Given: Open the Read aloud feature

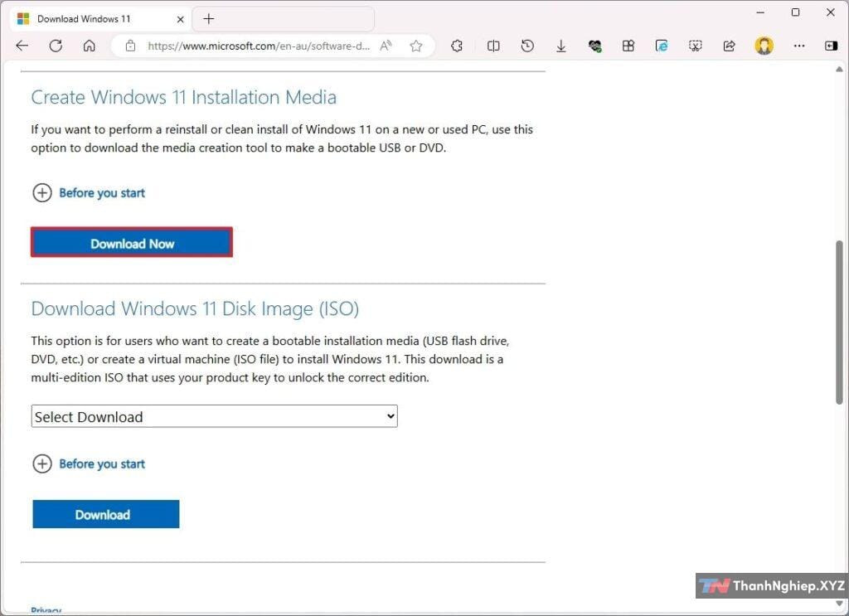Looking at the screenshot, I should [386, 46].
